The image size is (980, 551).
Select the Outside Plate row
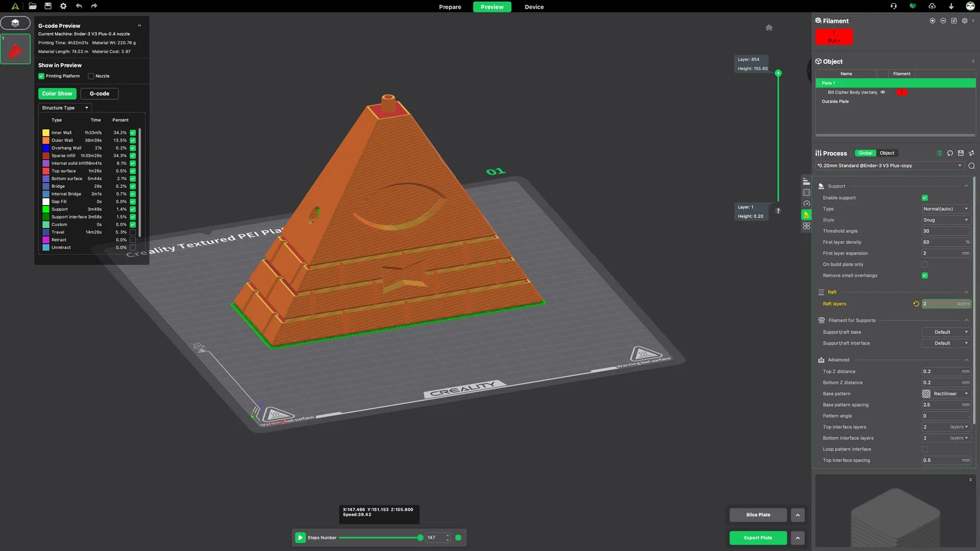click(895, 102)
